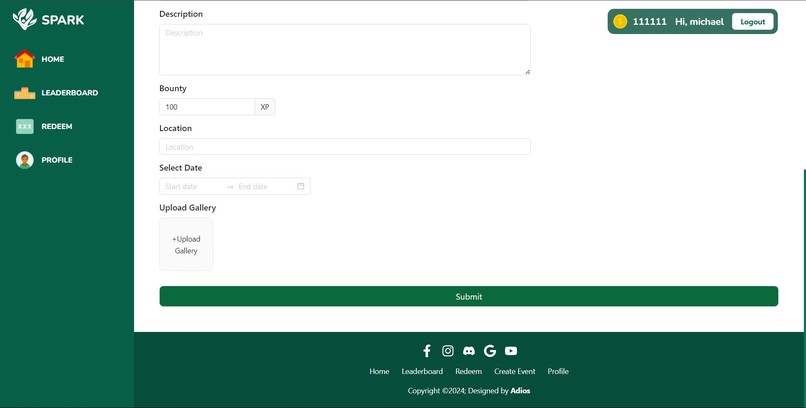Follow the footer Home link
The width and height of the screenshot is (806, 408).
(379, 372)
